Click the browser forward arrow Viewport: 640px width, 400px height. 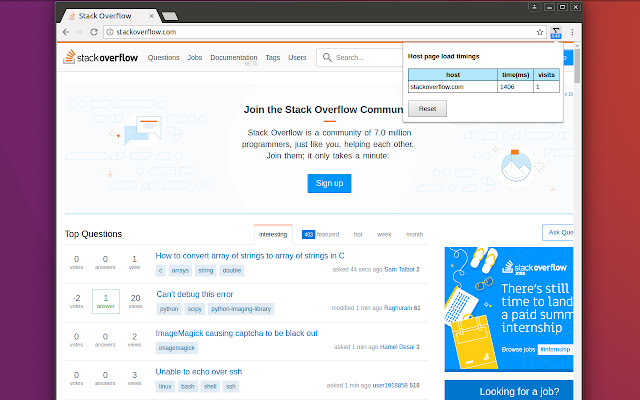click(80, 32)
